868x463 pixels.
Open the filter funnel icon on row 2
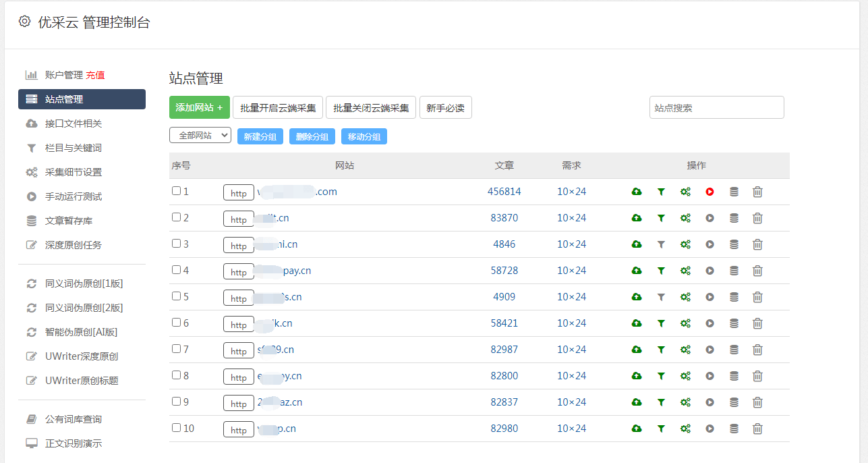click(x=660, y=218)
